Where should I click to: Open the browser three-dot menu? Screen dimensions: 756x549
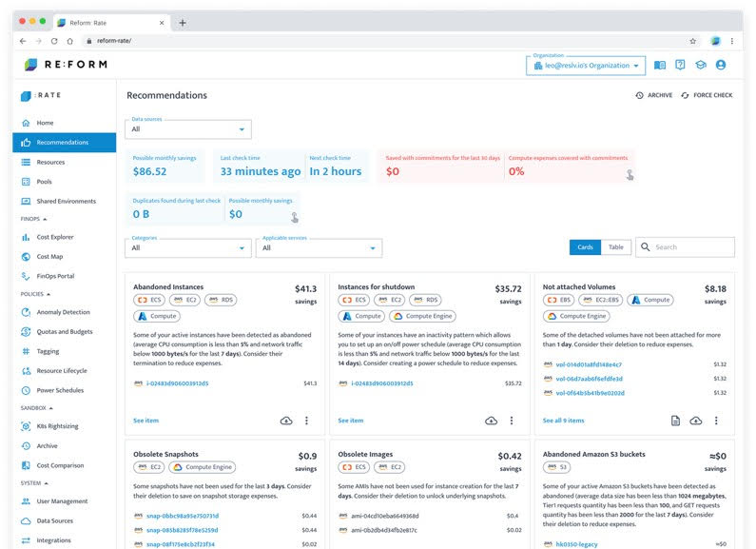tap(732, 41)
